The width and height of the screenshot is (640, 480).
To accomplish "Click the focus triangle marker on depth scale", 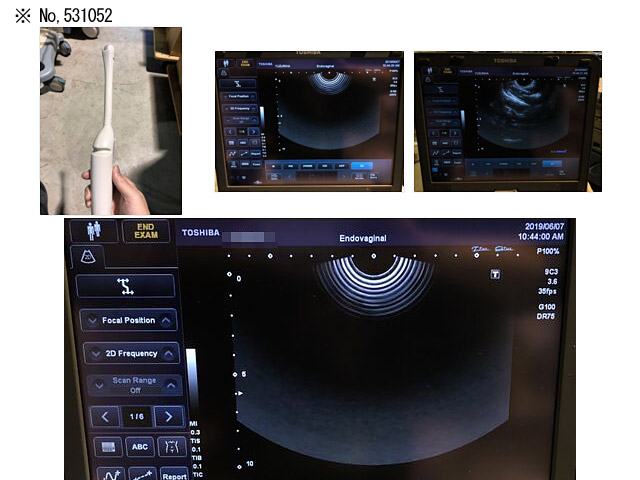I will (240, 393).
